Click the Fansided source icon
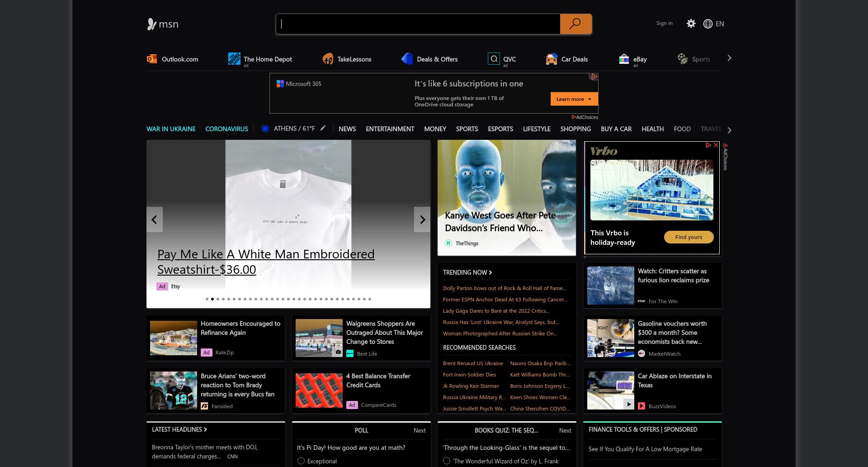The height and width of the screenshot is (467, 868). click(204, 406)
